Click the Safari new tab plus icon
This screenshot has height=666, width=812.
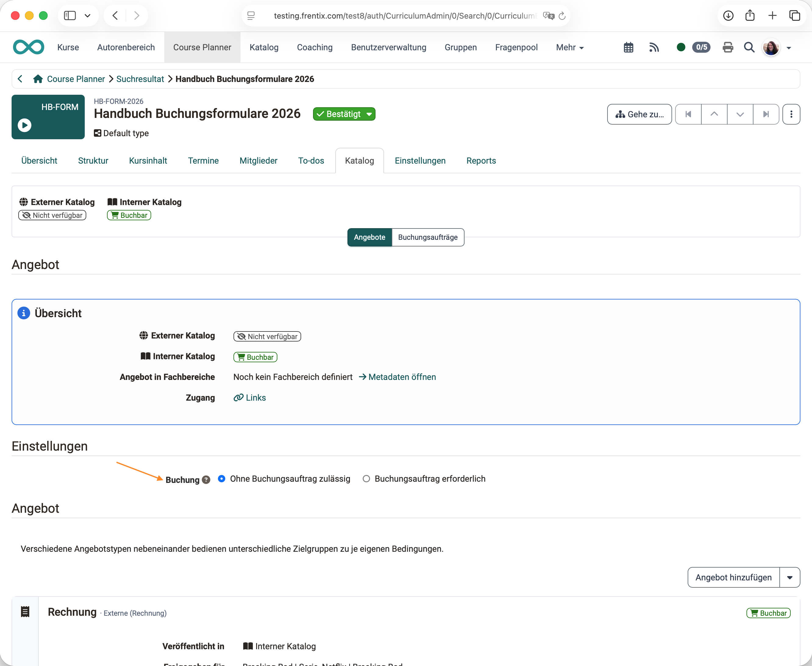(772, 16)
